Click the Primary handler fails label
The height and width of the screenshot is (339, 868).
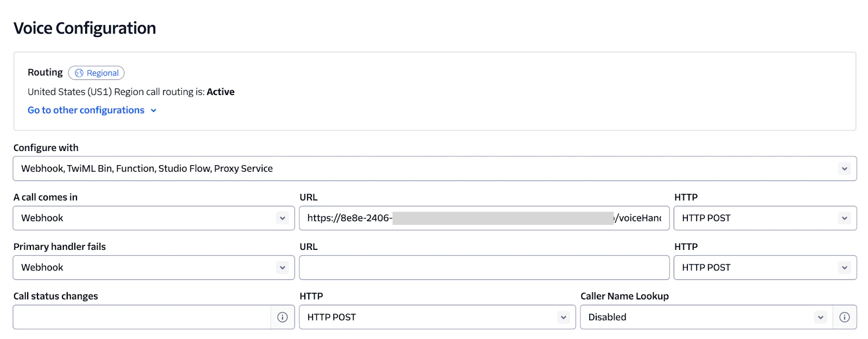click(x=60, y=247)
